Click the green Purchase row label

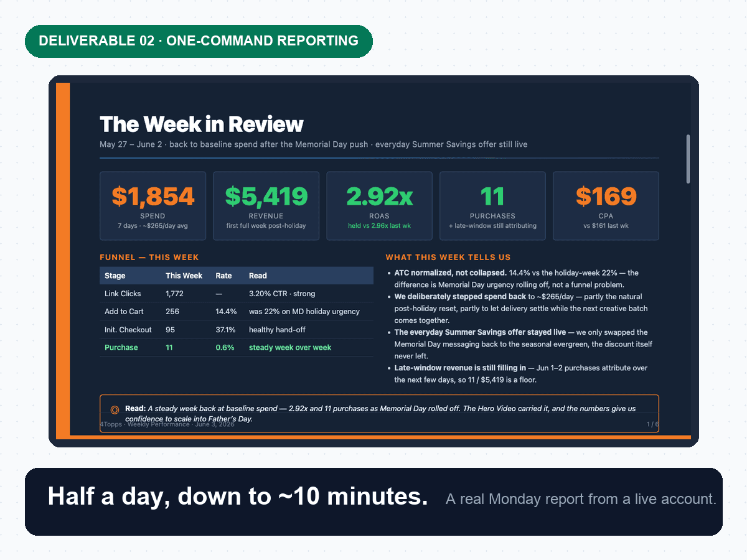121,348
